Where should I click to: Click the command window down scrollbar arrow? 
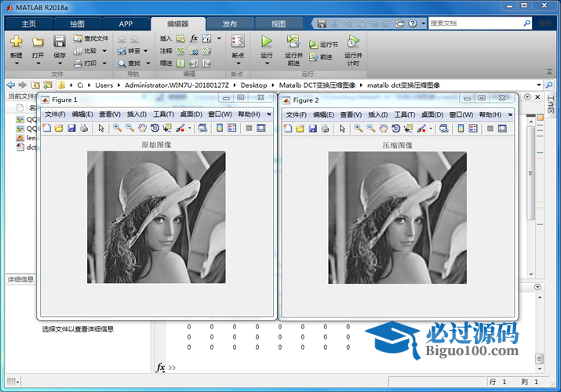(540, 368)
